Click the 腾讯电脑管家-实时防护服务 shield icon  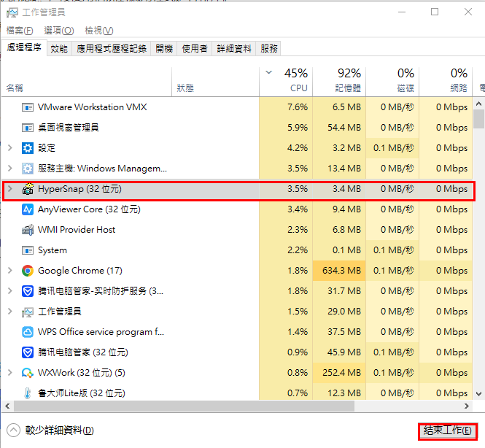click(28, 291)
